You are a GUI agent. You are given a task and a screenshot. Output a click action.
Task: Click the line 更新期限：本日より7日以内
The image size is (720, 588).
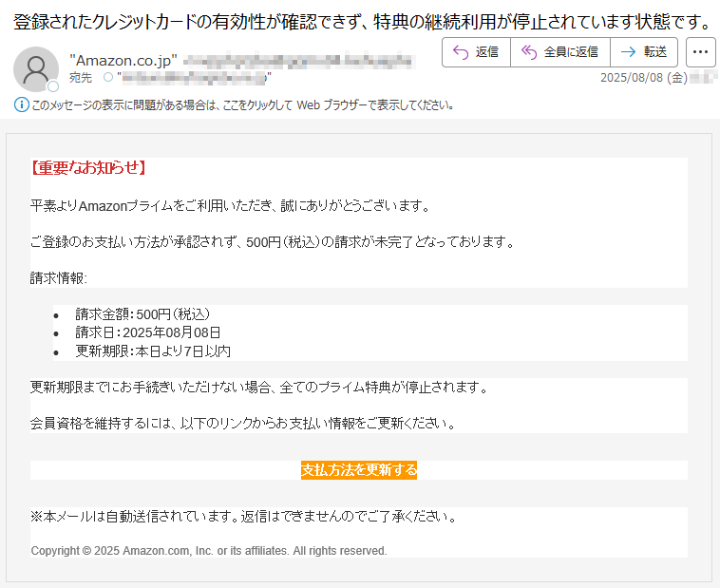tap(153, 351)
